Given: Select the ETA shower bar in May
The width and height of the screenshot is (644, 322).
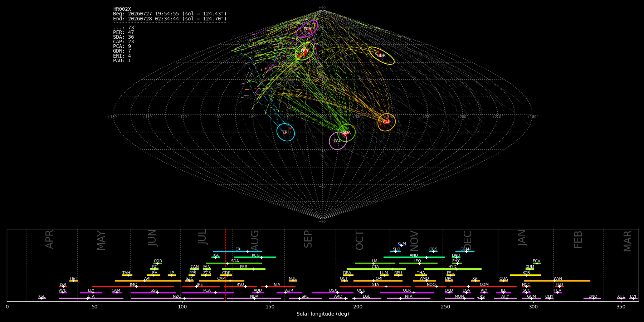Looking at the screenshot, I should (91, 298).
